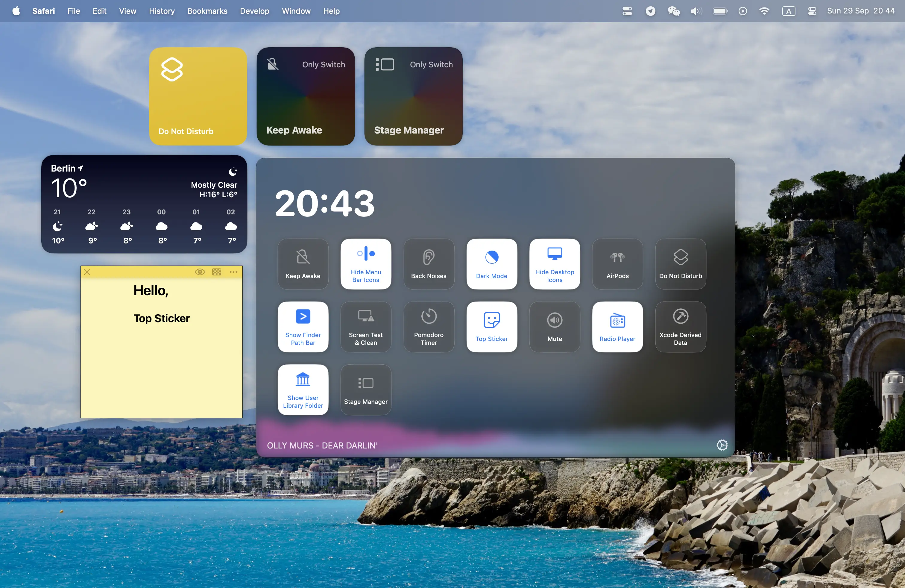The height and width of the screenshot is (588, 905).
Task: Open Control Center from the menu bar
Action: tap(812, 11)
